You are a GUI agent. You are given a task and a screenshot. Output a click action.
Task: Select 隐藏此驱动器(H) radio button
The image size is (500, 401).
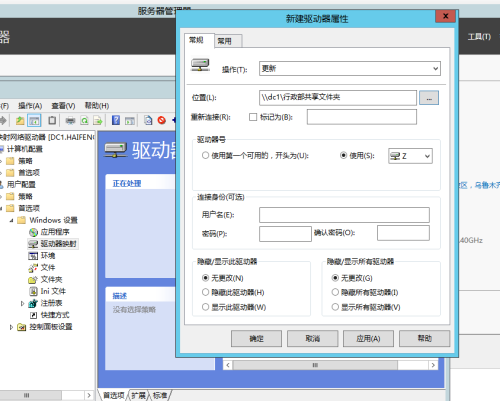pos(205,292)
